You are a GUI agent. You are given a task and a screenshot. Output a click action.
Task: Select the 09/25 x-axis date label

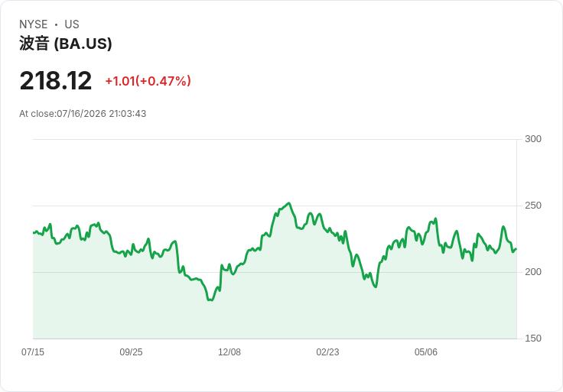[131, 352]
